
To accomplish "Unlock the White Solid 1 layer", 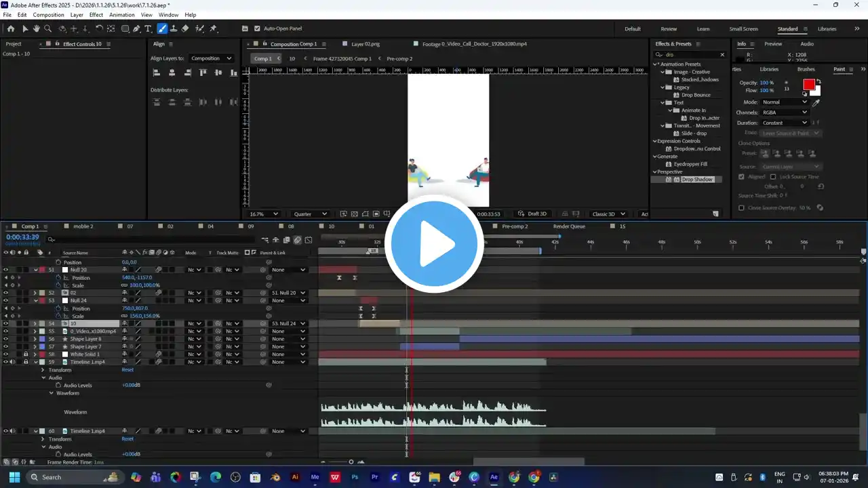I will point(26,354).
